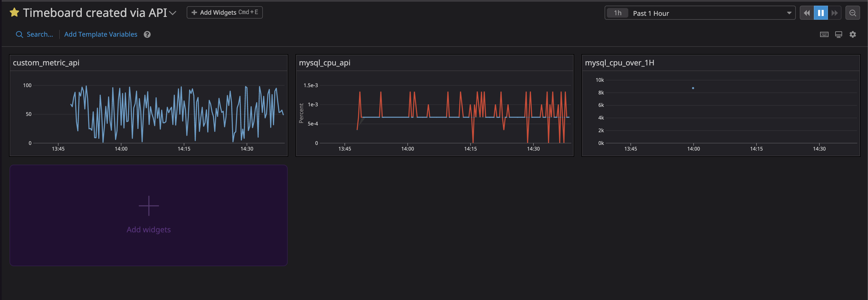
Task: Pause live dashboard updates
Action: (x=821, y=13)
